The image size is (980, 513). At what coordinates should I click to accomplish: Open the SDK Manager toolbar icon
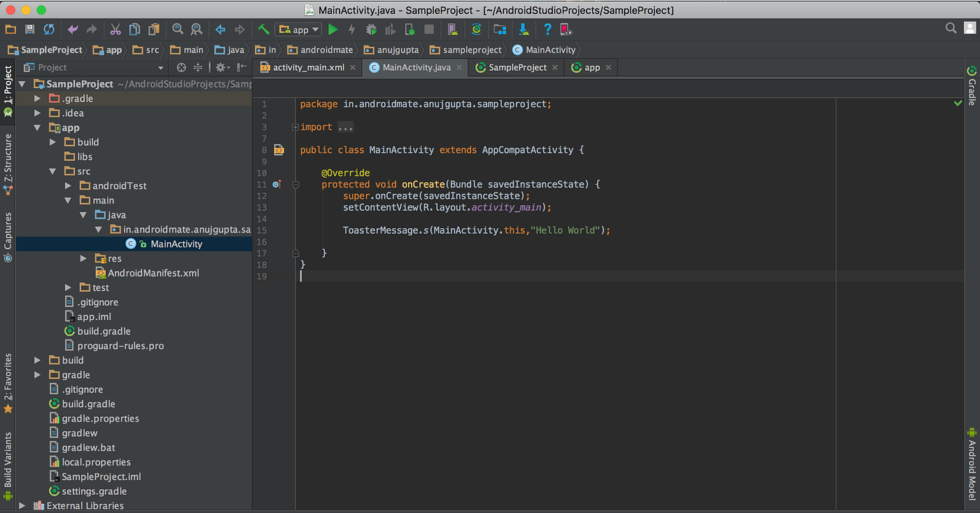523,29
